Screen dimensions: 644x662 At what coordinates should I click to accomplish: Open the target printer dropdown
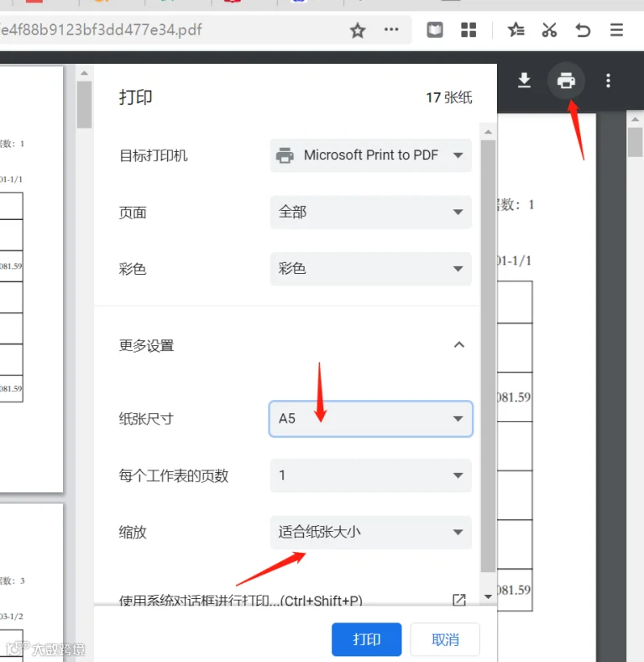[x=370, y=155]
